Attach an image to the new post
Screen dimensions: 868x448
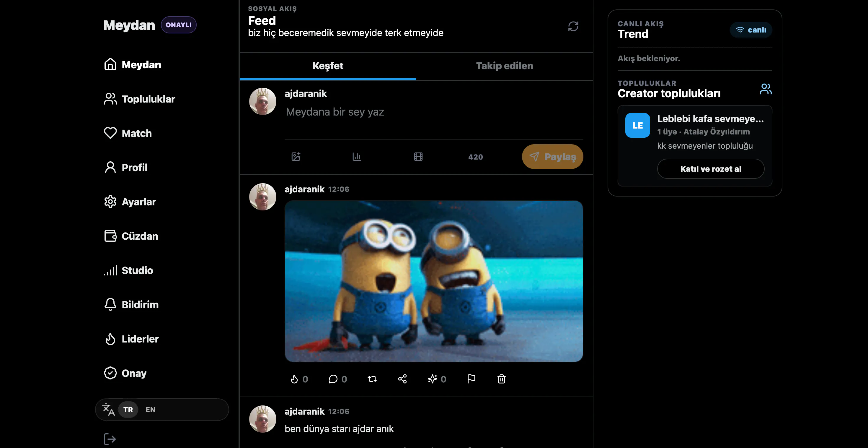tap(296, 157)
